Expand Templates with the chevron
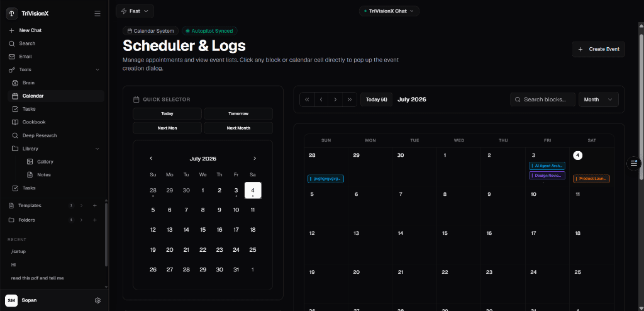Viewport: 644px width, 311px height. click(x=81, y=205)
